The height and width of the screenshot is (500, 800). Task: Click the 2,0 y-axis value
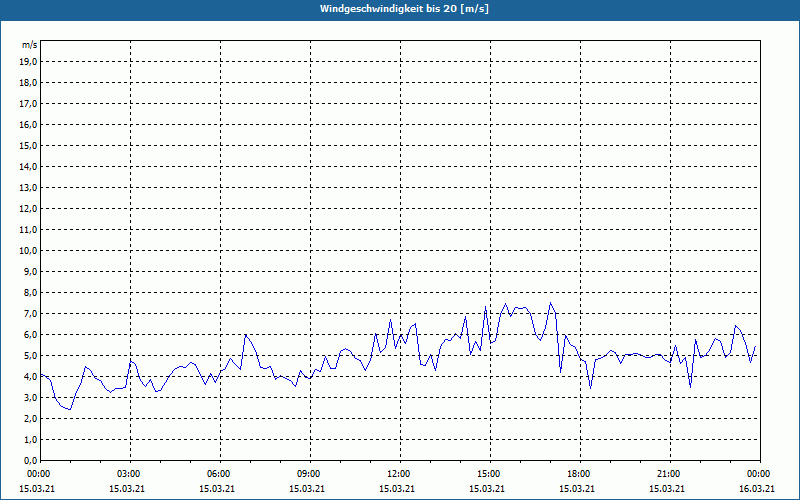31,418
